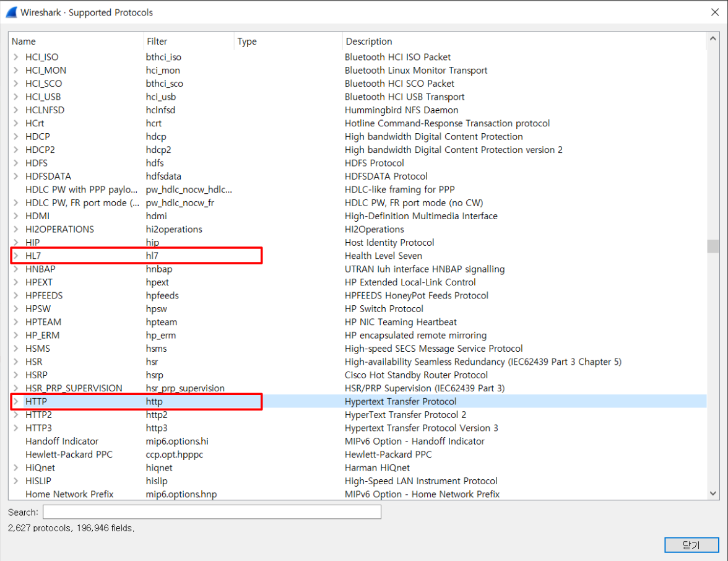
Task: Select the HSR protocol row
Action: point(358,362)
